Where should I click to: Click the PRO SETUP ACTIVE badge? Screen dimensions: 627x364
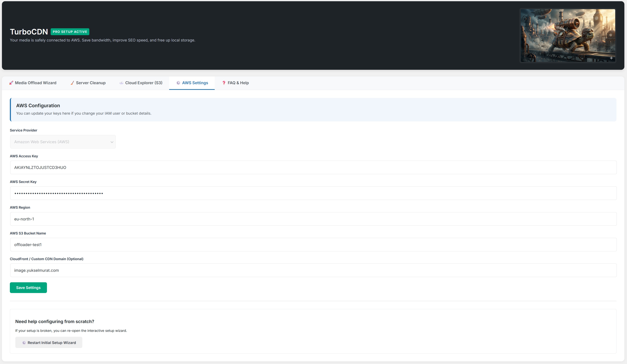click(70, 32)
